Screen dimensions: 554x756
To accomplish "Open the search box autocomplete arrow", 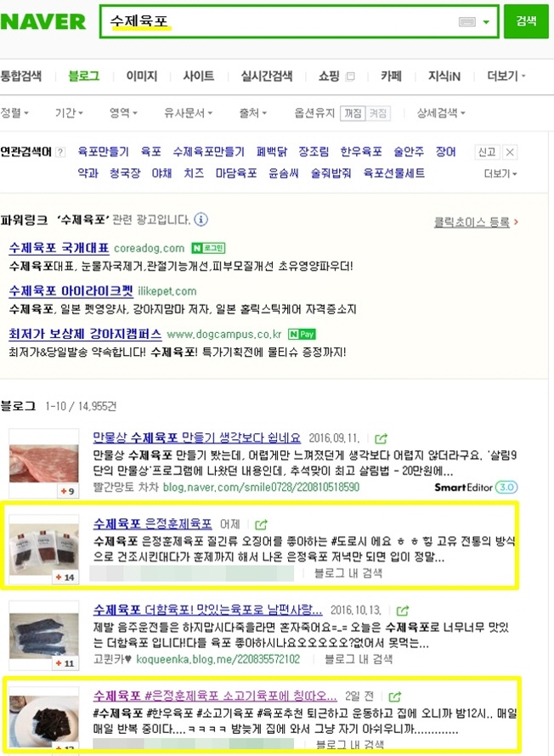I will (486, 22).
